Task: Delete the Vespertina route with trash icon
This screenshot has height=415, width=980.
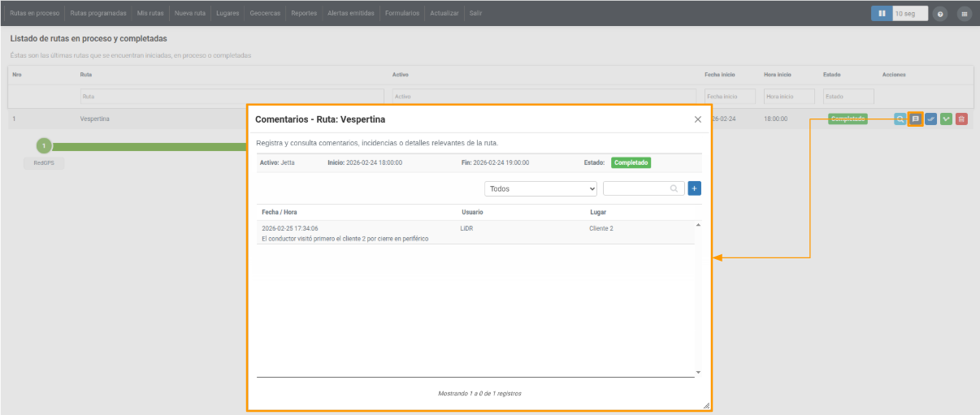Action: coord(962,119)
